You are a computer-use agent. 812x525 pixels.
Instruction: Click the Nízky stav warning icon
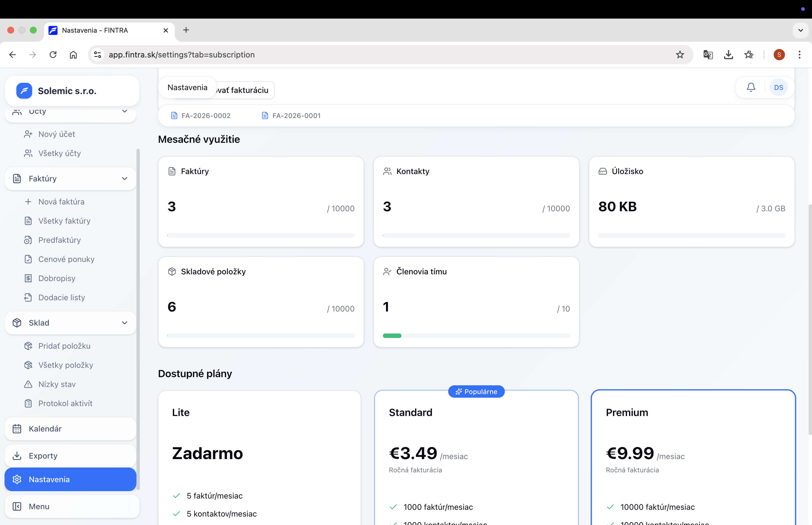pyautogui.click(x=28, y=384)
